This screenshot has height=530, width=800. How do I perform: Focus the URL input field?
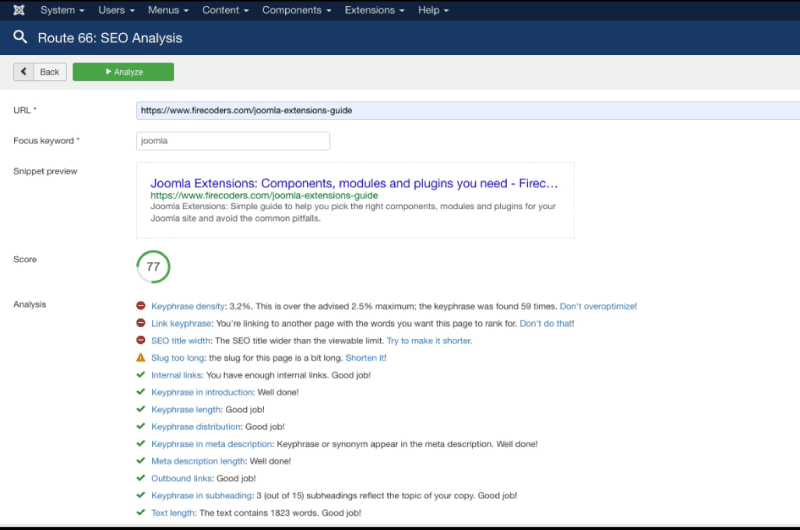[x=468, y=111]
